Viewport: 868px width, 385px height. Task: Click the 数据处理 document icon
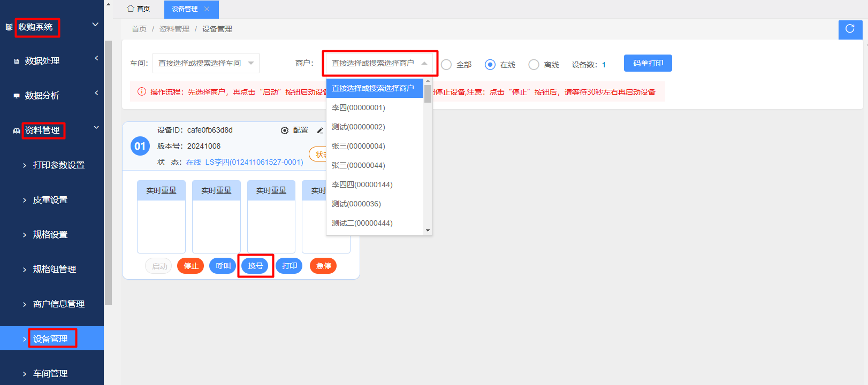point(17,61)
